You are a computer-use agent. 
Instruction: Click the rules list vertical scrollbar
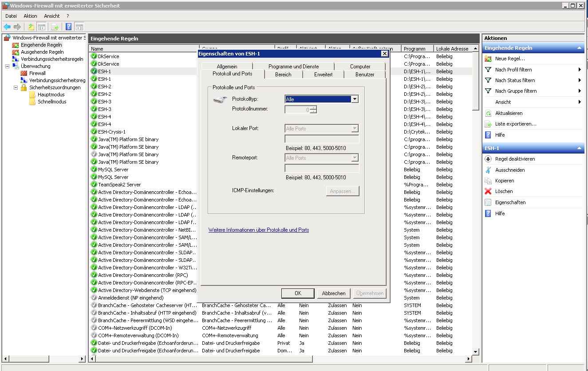tap(476, 200)
